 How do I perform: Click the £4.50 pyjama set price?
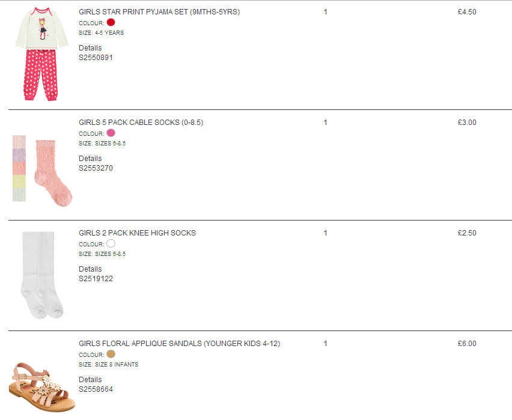tap(467, 12)
